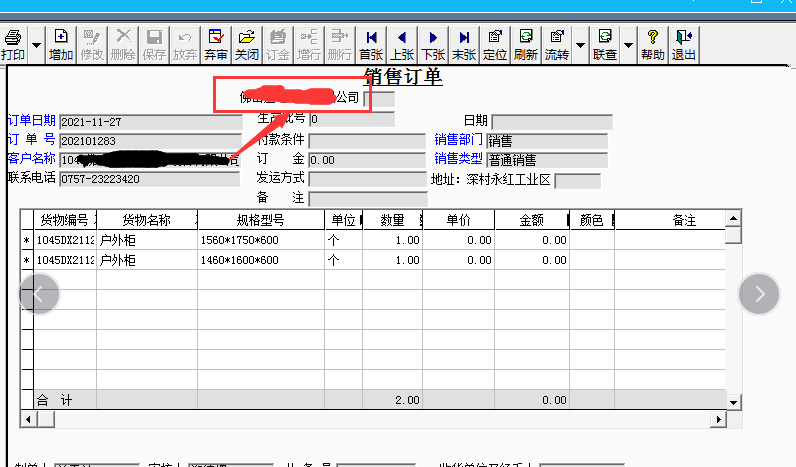Click the 数量 column header

[392, 220]
